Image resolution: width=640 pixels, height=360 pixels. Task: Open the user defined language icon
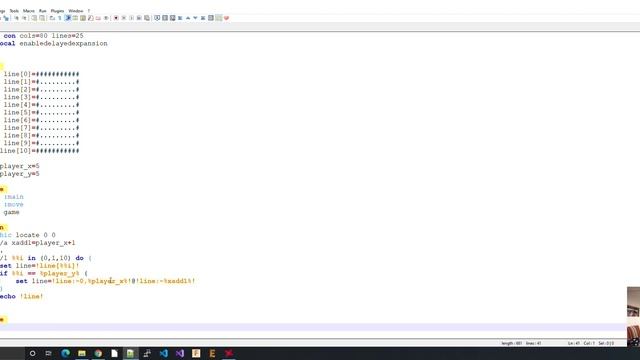76,18
